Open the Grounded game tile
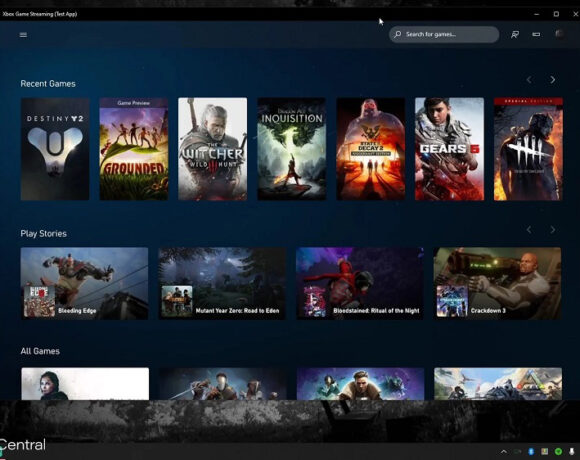This screenshot has height=460, width=580. 134,149
